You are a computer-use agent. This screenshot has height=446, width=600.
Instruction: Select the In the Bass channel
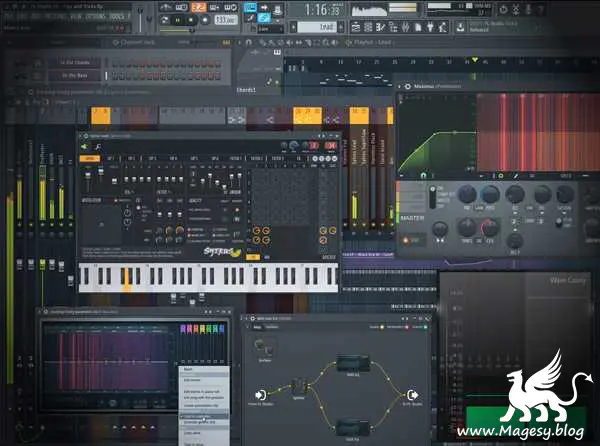[x=75, y=76]
